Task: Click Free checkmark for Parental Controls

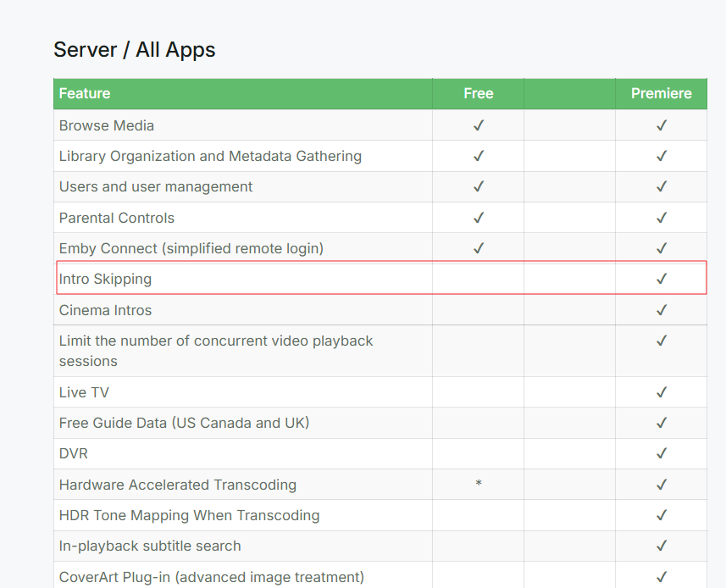Action: coord(479,218)
